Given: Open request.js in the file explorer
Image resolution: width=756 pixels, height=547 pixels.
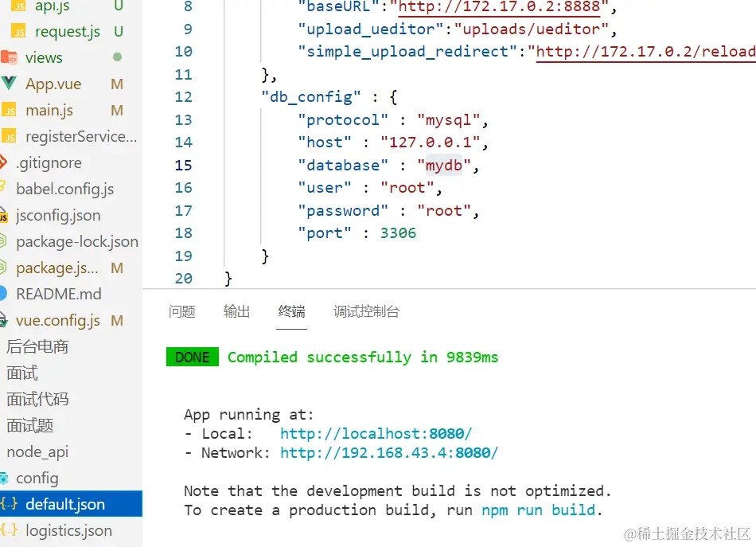Looking at the screenshot, I should [x=68, y=31].
